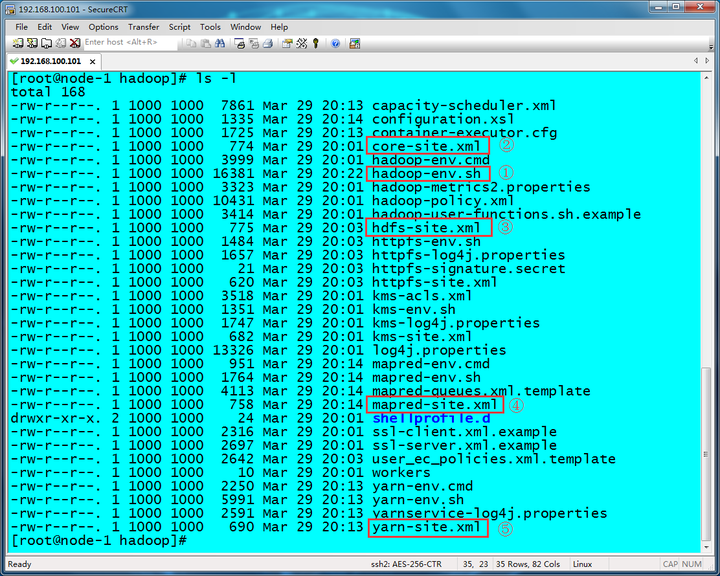Click the core-site.xml file name
The height and width of the screenshot is (576, 720).
(x=426, y=147)
